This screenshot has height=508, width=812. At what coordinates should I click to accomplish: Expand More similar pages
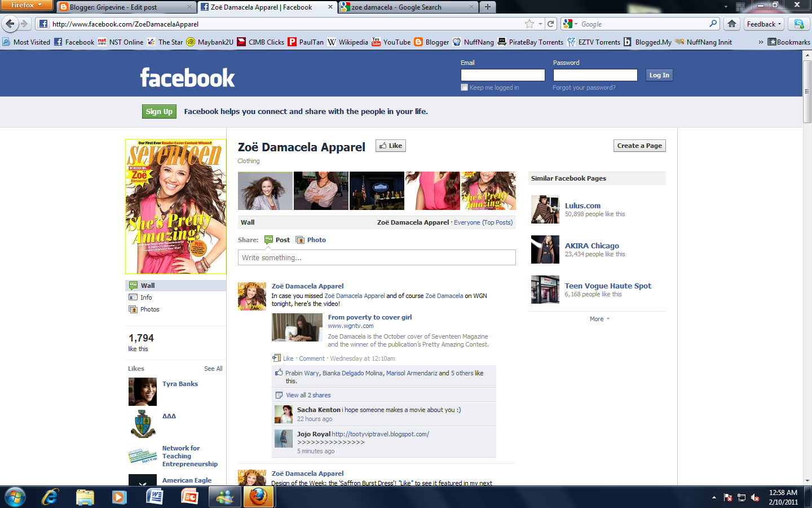[599, 319]
